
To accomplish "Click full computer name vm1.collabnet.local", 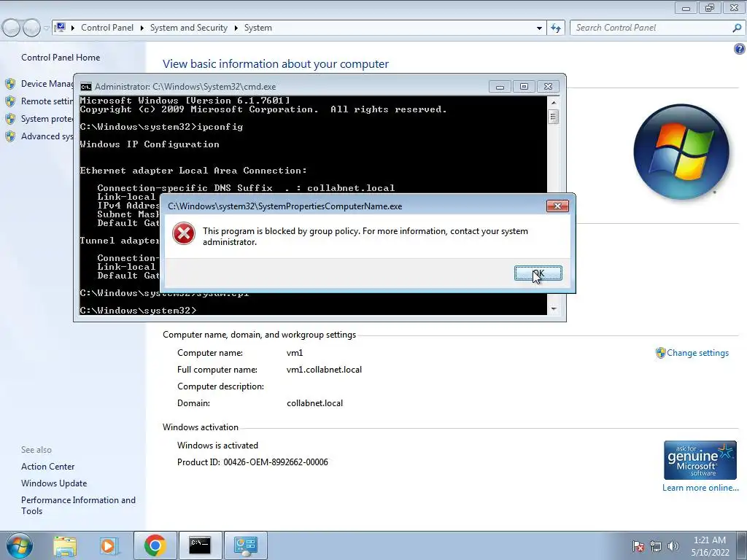I will [x=324, y=370].
